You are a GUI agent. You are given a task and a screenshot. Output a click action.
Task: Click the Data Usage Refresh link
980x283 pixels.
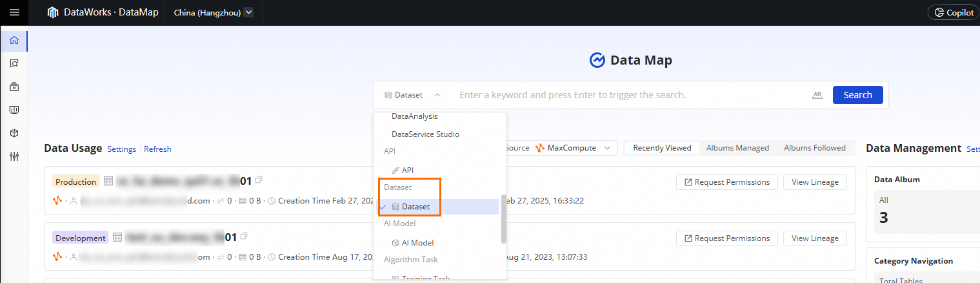157,149
